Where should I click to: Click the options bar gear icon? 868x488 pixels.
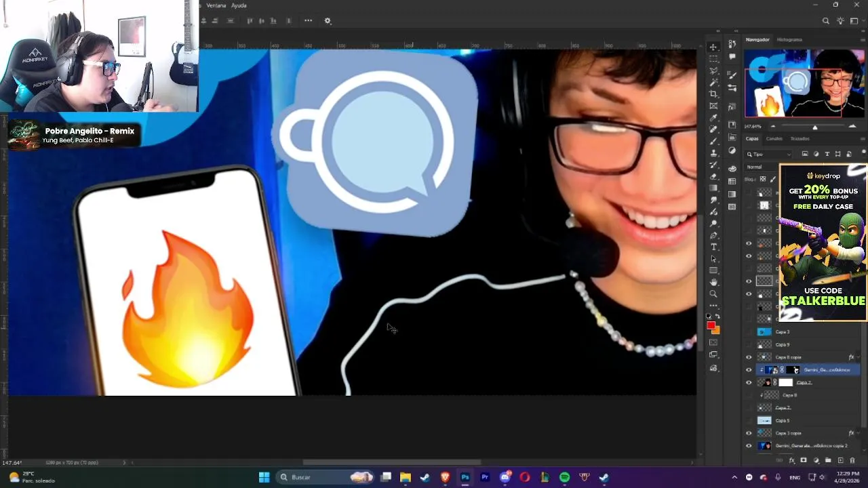click(x=328, y=20)
